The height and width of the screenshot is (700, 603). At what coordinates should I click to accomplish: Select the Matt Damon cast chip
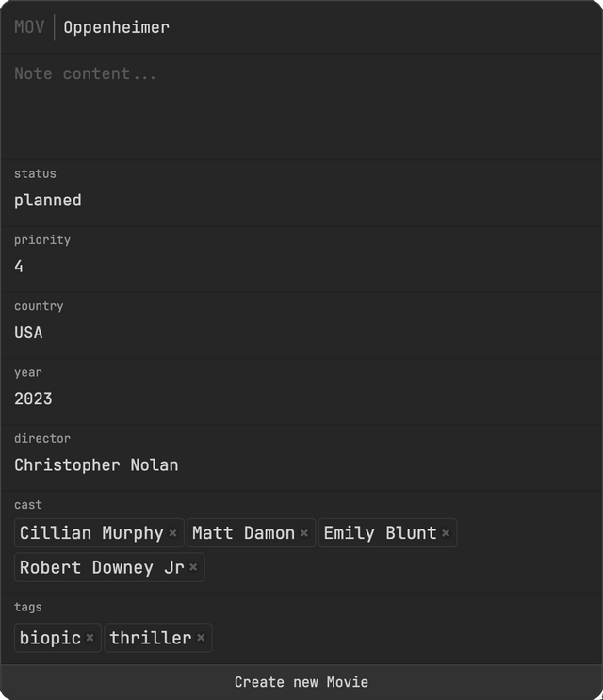pos(243,533)
